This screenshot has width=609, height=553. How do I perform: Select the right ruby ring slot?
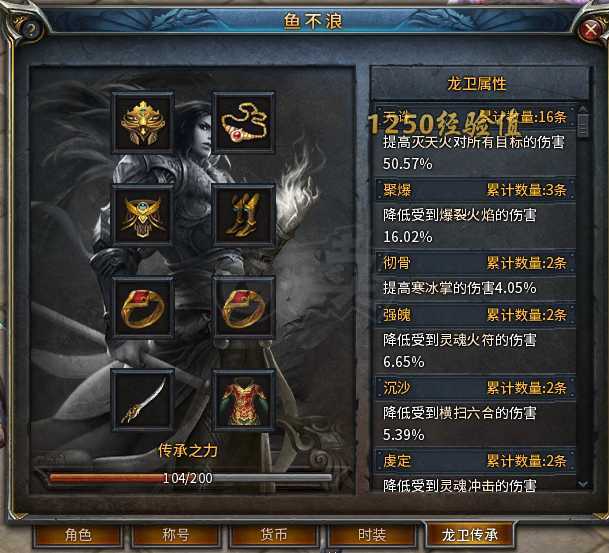point(244,308)
